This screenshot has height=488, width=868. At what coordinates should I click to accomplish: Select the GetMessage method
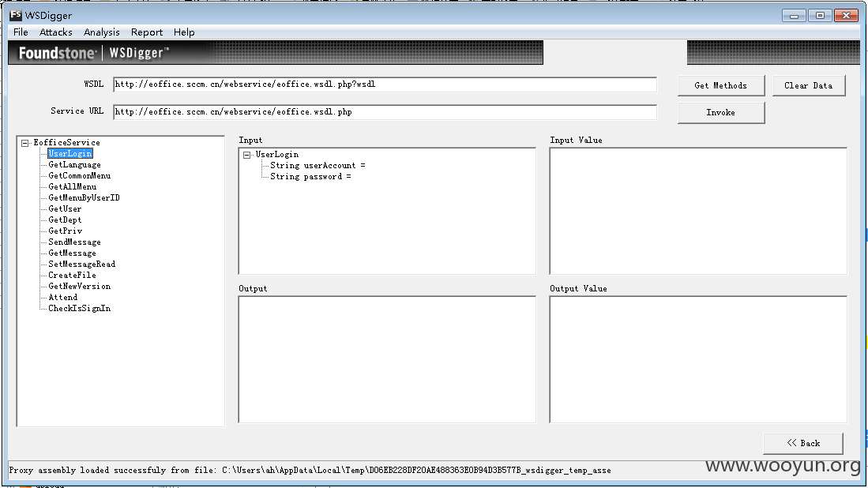point(72,253)
